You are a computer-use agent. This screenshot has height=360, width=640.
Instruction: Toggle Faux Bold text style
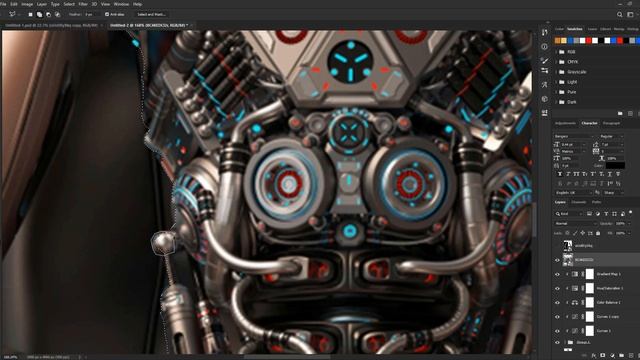point(560,174)
